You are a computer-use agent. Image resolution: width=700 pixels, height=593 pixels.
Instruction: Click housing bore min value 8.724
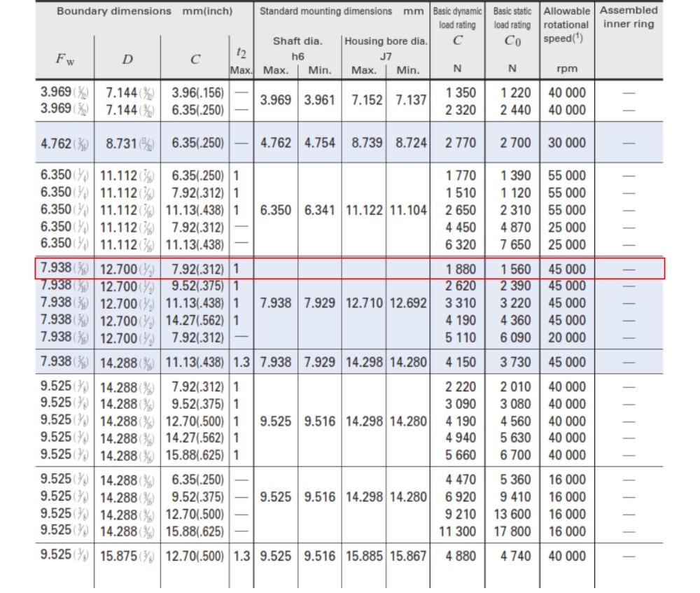tap(411, 143)
